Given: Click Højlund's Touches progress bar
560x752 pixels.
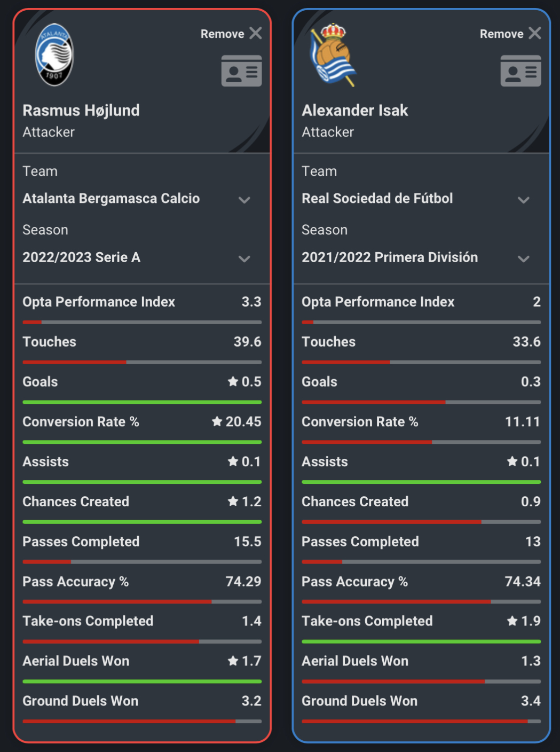Looking at the screenshot, I should (x=142, y=362).
